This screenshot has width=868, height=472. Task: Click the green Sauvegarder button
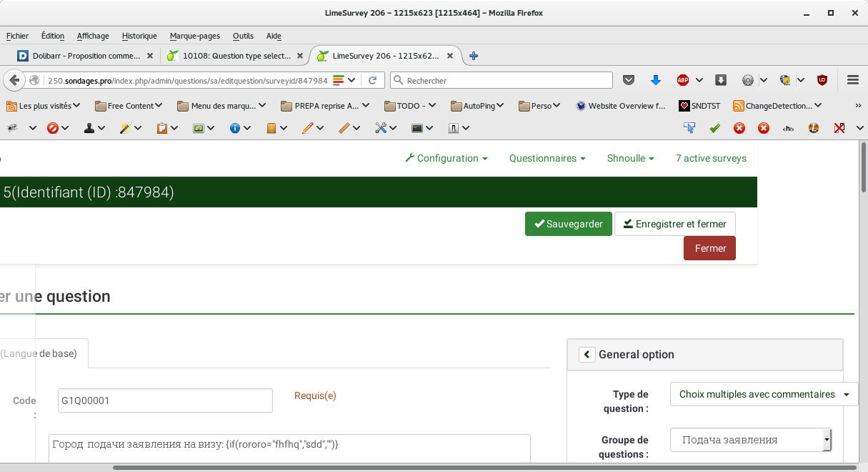[569, 224]
